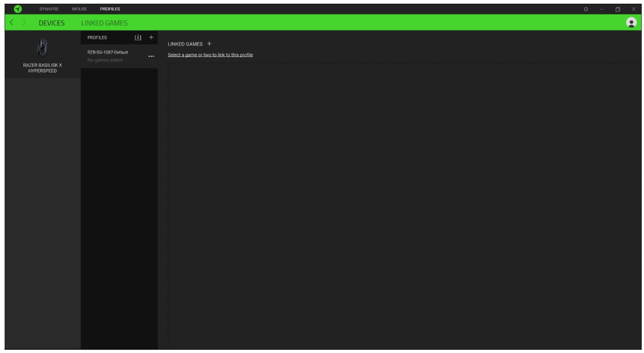Click the import profile icon
The width and height of the screenshot is (644, 353).
click(137, 37)
